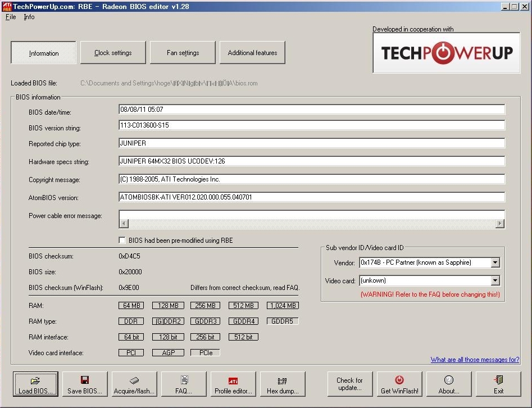Click the 64 MB RAM indicator
This screenshot has height=408, width=532.
point(131,306)
